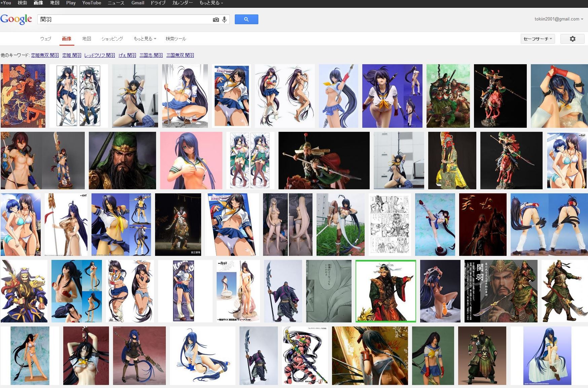The width and height of the screenshot is (588, 388).
Task: Switch to the ショッピング tab
Action: 112,39
